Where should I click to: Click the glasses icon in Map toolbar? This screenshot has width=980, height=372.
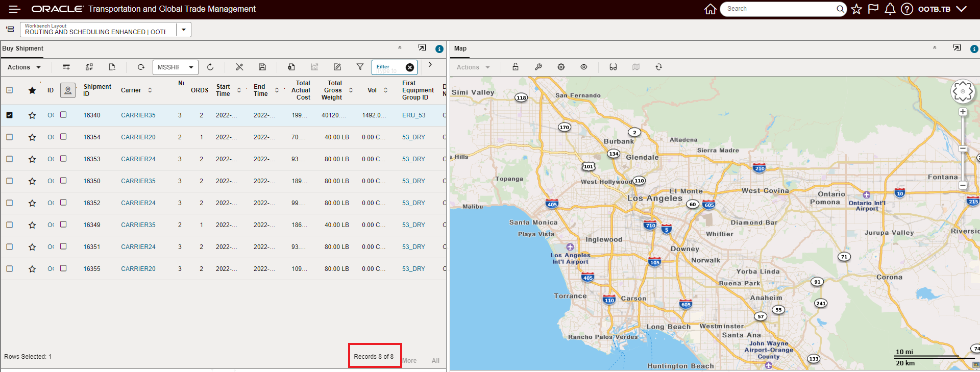point(613,67)
